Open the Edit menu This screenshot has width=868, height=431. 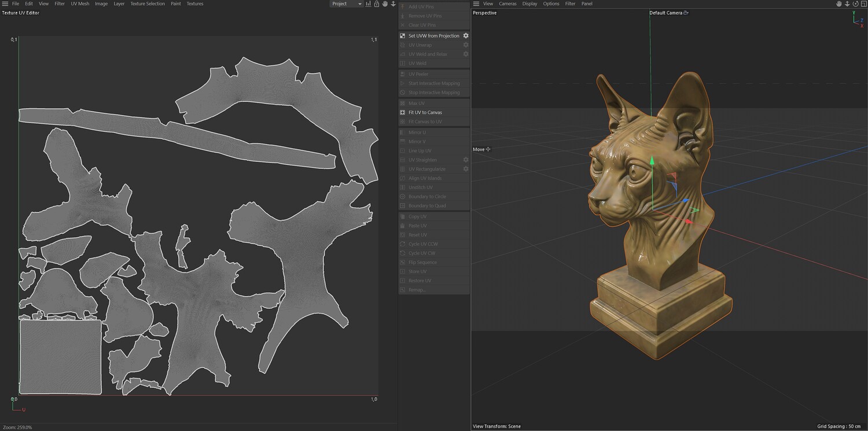tap(29, 3)
